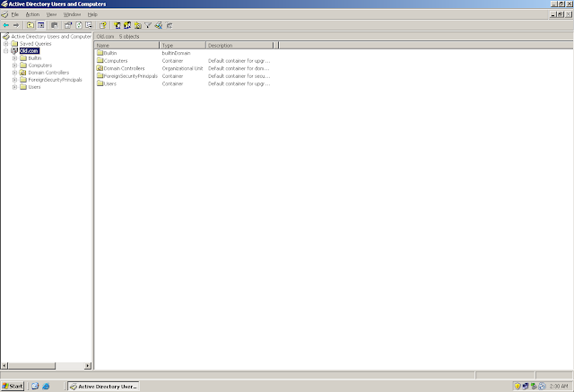Screen dimensions: 574x392
Task: Open the Window menu
Action: click(x=72, y=14)
